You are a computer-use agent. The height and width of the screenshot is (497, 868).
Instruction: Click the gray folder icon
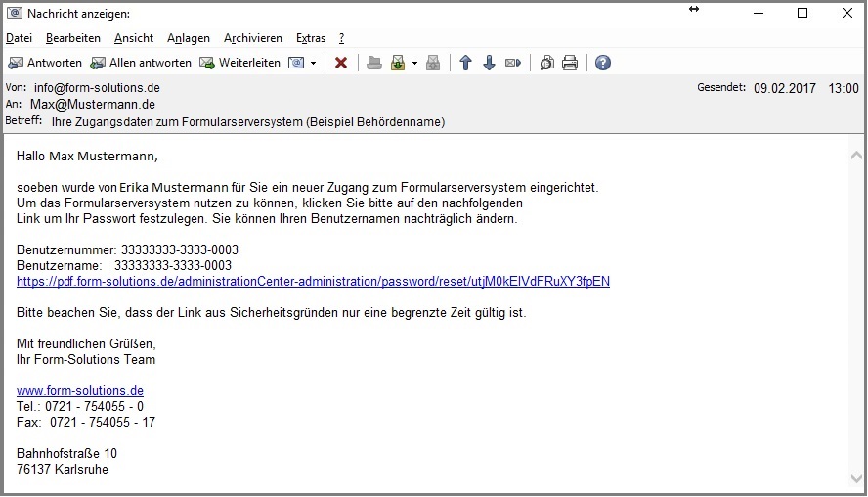tap(374, 63)
